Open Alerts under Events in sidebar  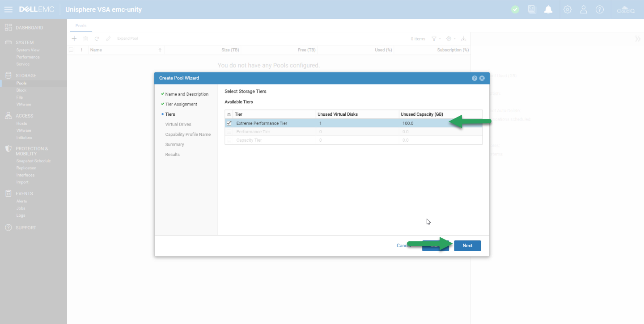tap(21, 201)
